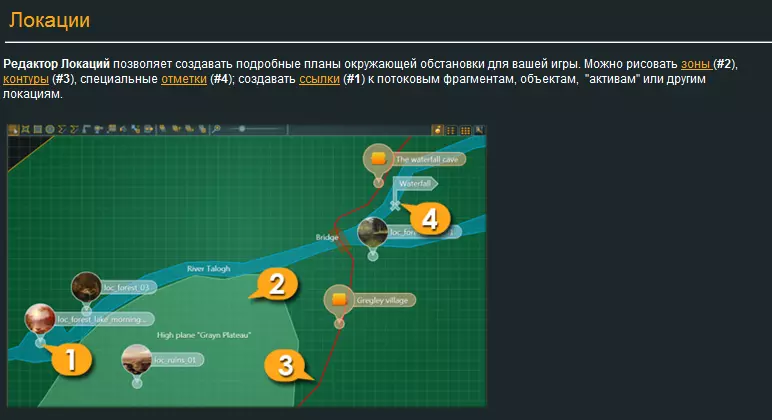The image size is (772, 420).
Task: Select the 'Waterfall' flag marker label
Action: 415,184
